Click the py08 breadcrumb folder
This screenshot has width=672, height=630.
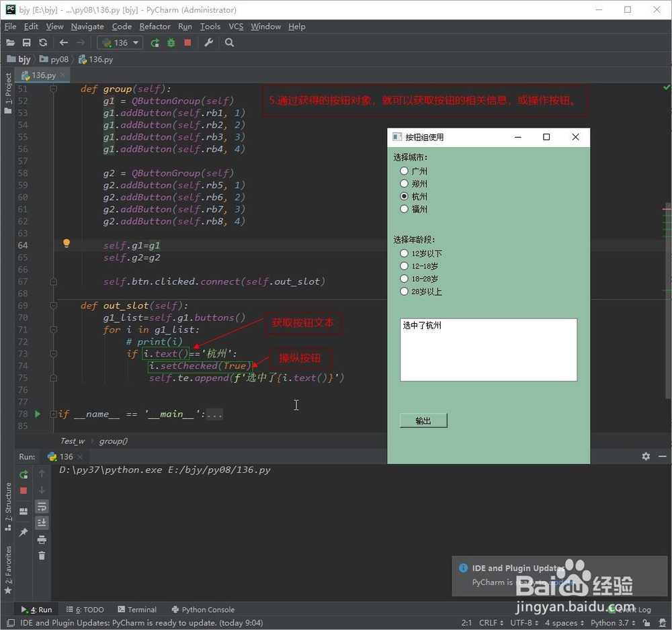coord(54,59)
